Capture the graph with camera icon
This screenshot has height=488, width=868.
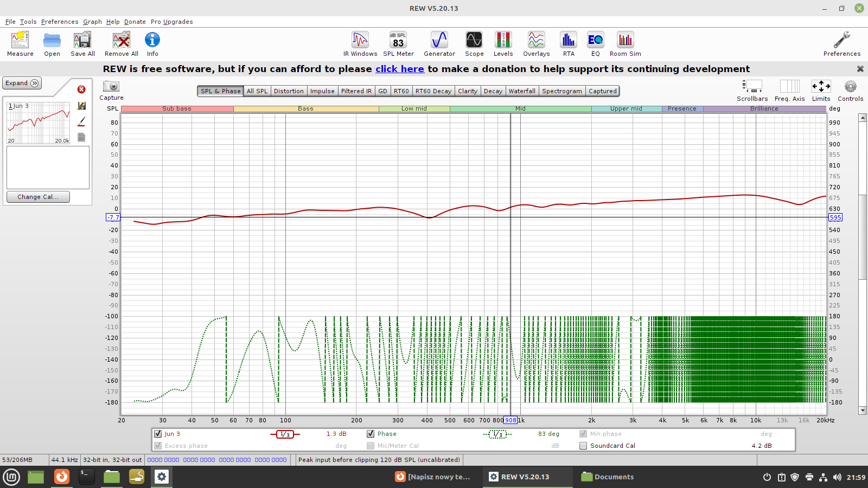coord(111,87)
